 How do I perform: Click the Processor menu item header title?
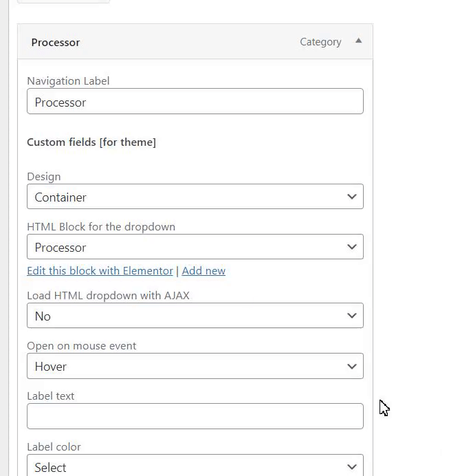(x=56, y=42)
